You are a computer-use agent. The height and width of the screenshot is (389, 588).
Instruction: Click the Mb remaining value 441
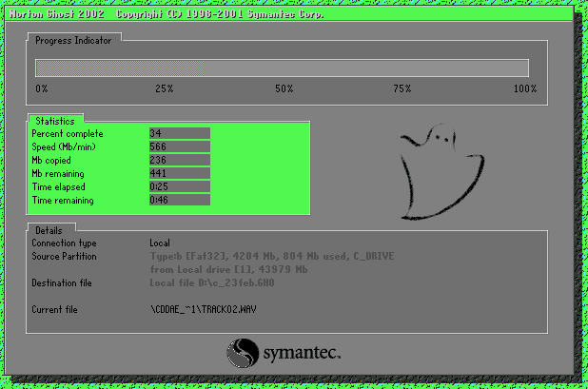click(x=180, y=173)
